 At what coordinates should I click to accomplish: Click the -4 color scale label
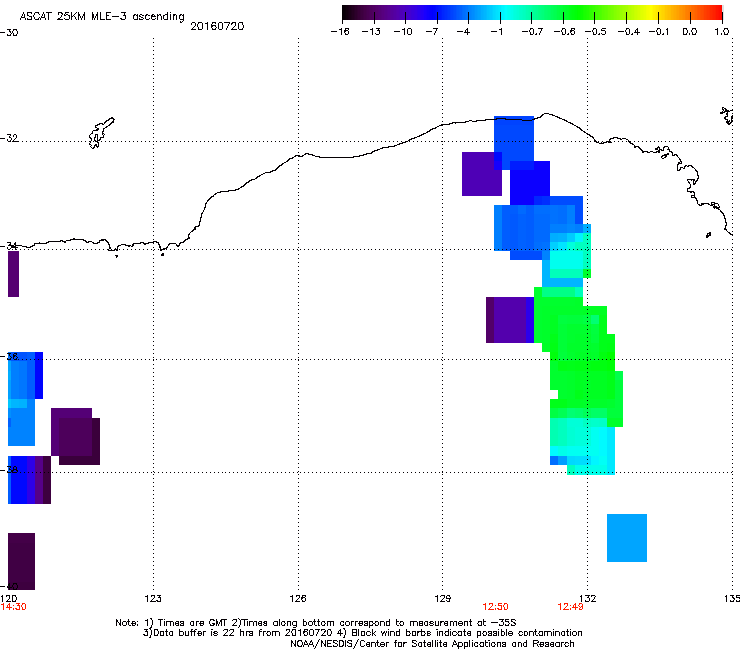coord(463,32)
